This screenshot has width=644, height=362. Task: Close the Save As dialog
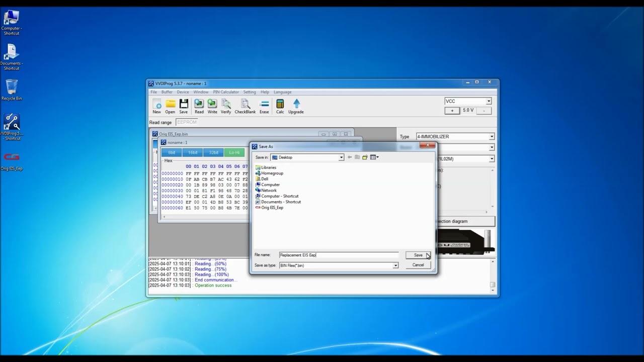point(427,146)
